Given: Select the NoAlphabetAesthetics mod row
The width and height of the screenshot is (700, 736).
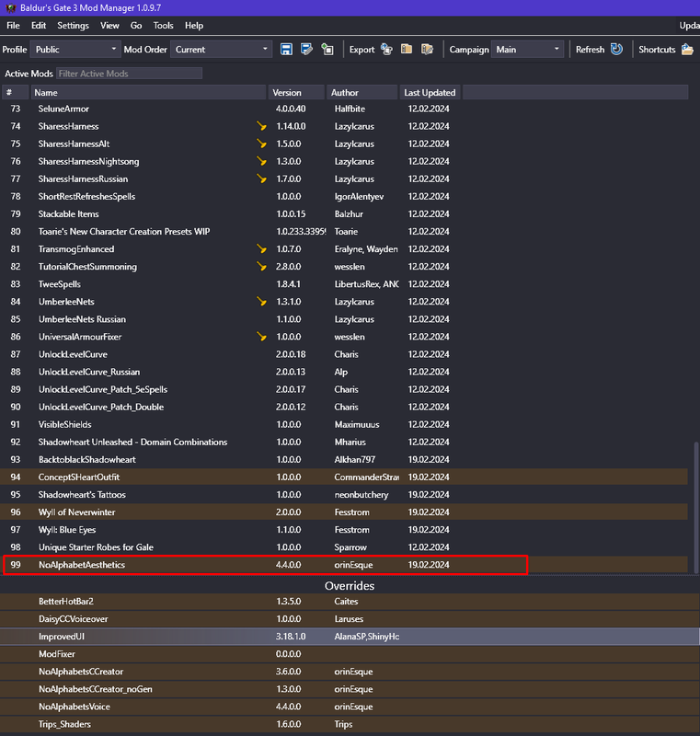Looking at the screenshot, I should (x=345, y=565).
